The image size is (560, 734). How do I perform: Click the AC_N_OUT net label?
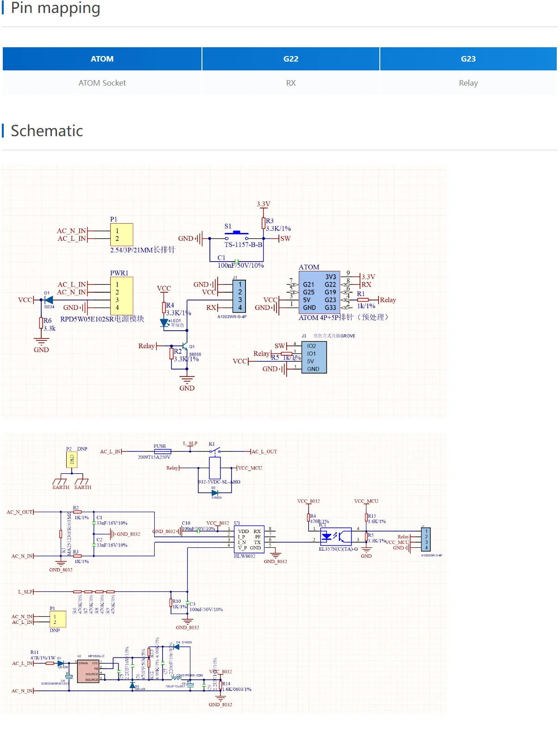click(19, 512)
